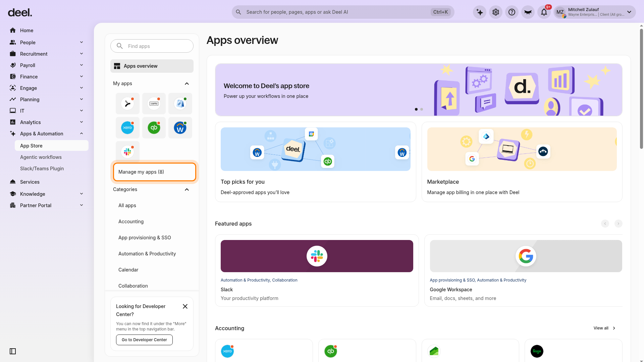The height and width of the screenshot is (362, 644).
Task: Expand the Finance menu
Action: 82,76
